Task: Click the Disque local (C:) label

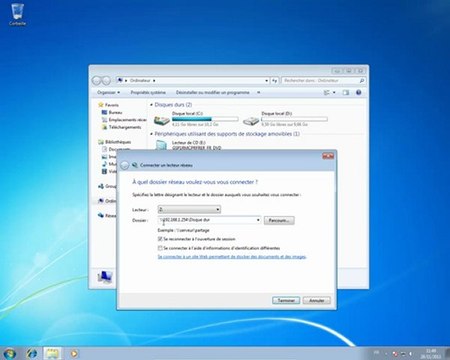Action: pyautogui.click(x=187, y=113)
